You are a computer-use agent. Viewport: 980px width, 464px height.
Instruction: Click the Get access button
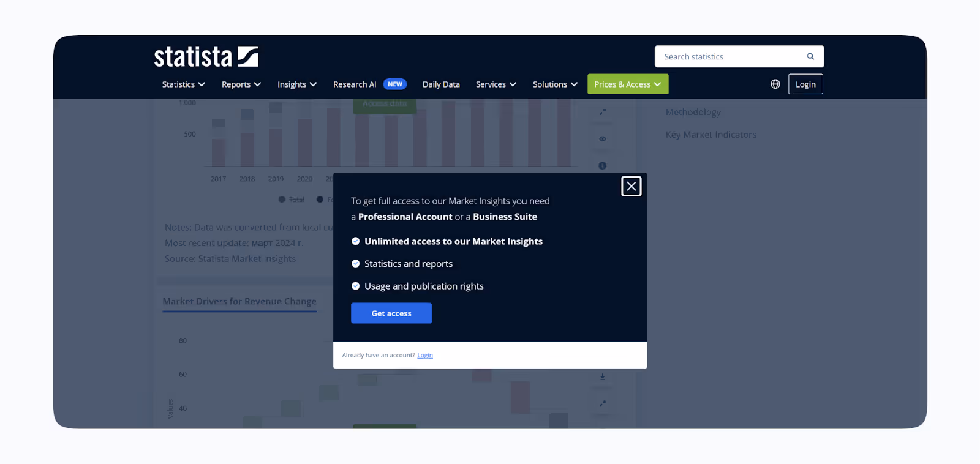point(391,313)
